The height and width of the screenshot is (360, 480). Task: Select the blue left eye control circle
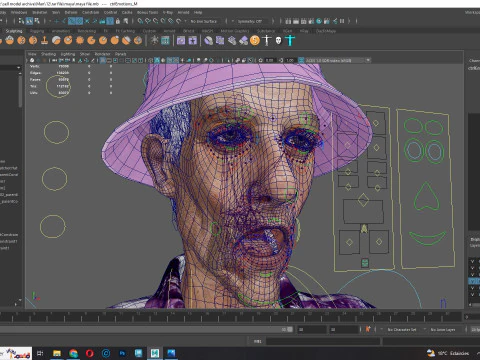coord(414,151)
